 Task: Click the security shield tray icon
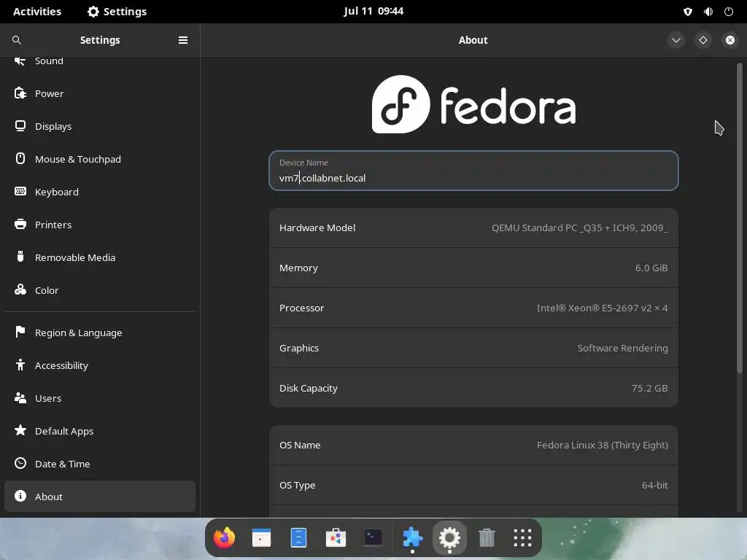click(687, 12)
